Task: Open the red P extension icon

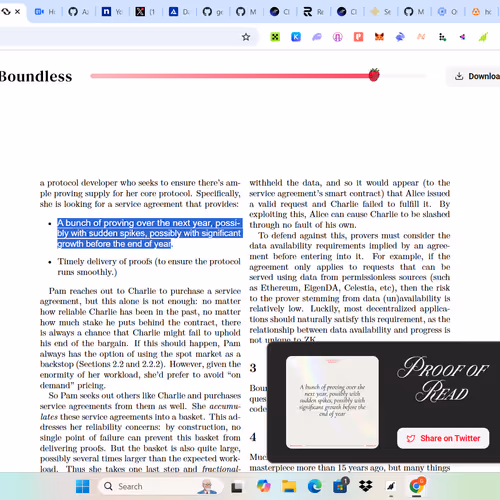Action: point(358,37)
